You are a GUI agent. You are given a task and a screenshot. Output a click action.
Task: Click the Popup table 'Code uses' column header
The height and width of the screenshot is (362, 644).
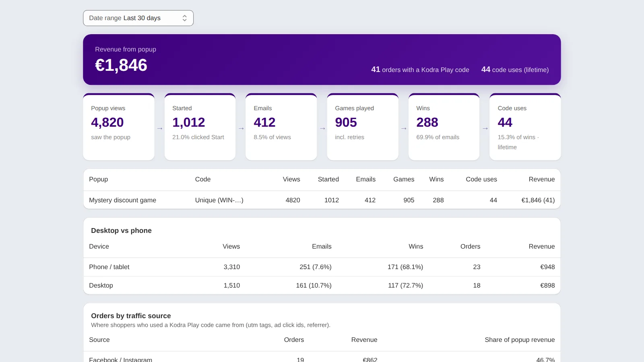[481, 179]
